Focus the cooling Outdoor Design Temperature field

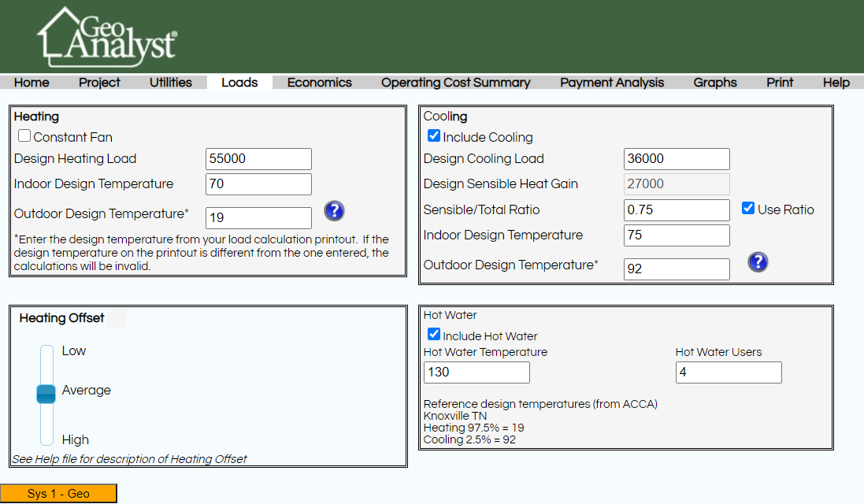click(677, 269)
